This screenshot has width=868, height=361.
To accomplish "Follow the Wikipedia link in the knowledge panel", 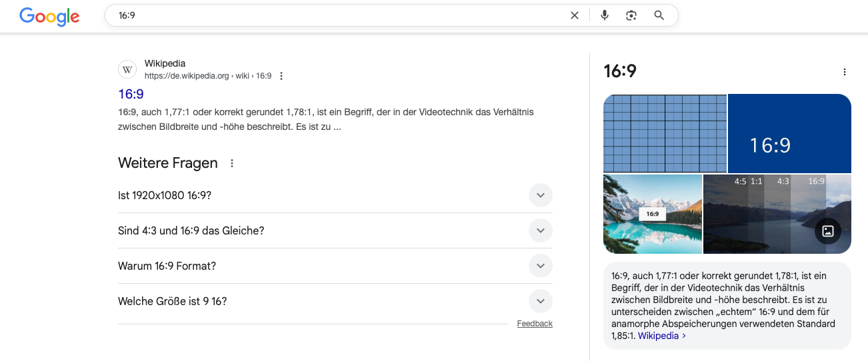I will click(661, 336).
